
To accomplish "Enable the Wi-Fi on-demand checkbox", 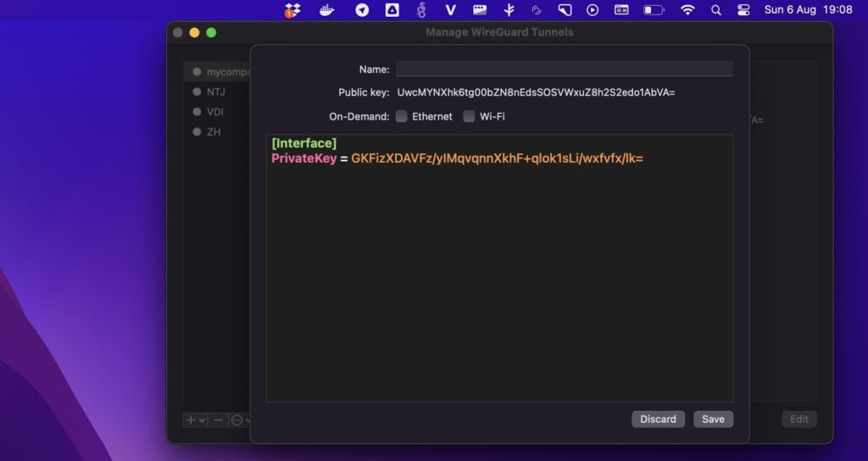I will pyautogui.click(x=469, y=116).
